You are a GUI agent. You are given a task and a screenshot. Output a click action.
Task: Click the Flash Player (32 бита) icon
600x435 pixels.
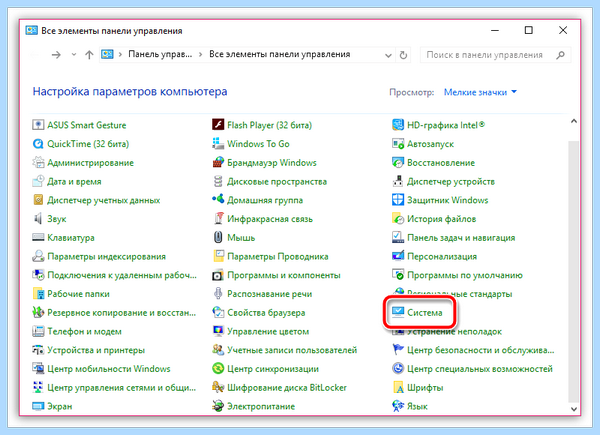tap(218, 125)
